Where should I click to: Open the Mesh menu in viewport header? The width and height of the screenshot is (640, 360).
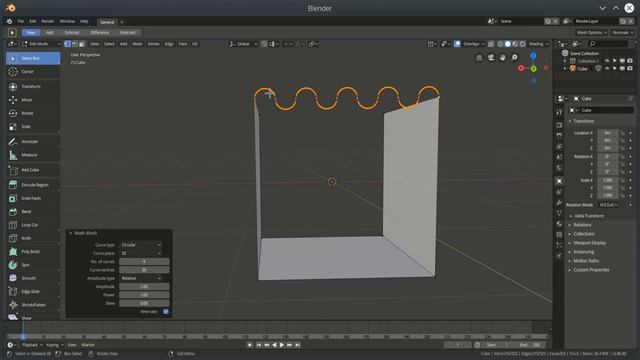click(137, 44)
